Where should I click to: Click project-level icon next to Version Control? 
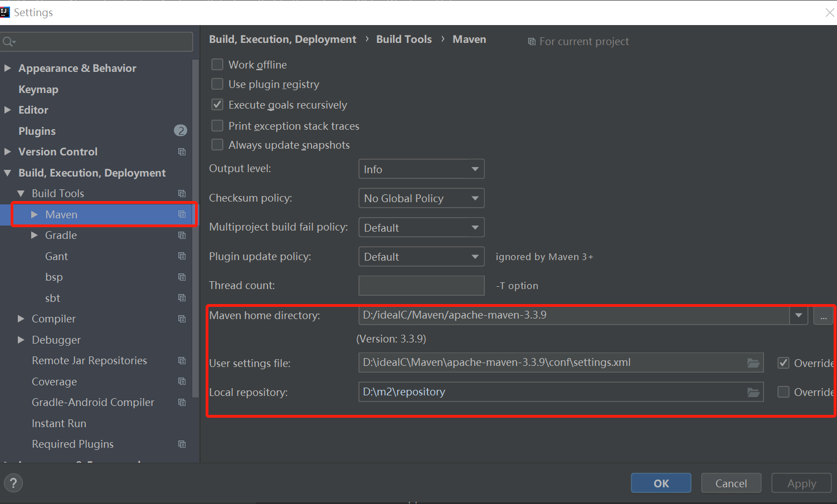[x=182, y=151]
